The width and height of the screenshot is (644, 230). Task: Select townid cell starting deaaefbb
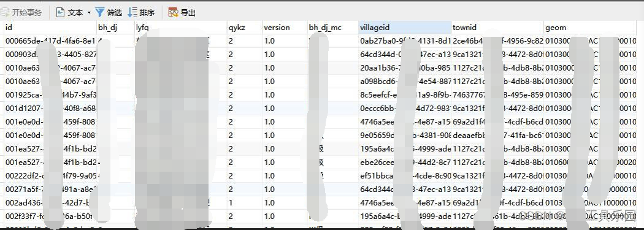[497, 136]
